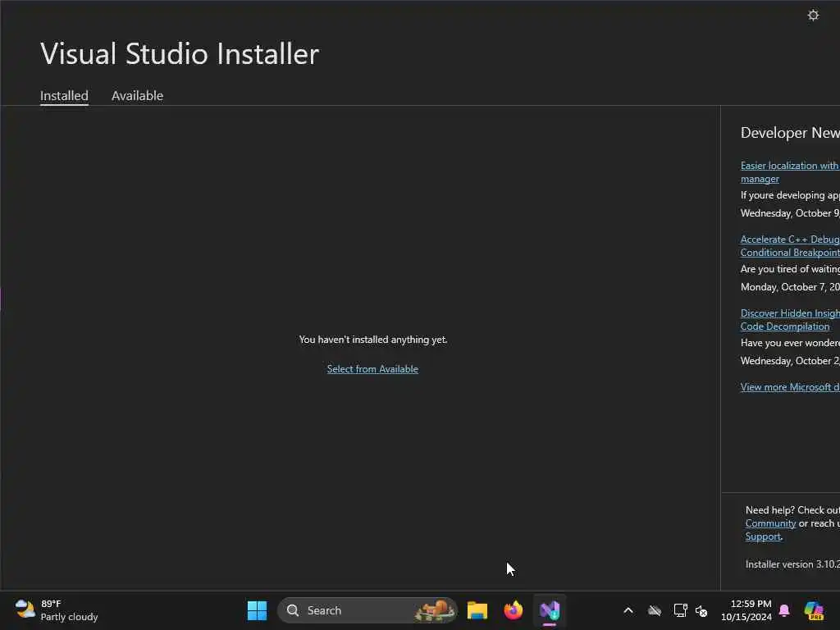Click the Developer News heading
Screen dimensions: 840x630
click(790, 133)
